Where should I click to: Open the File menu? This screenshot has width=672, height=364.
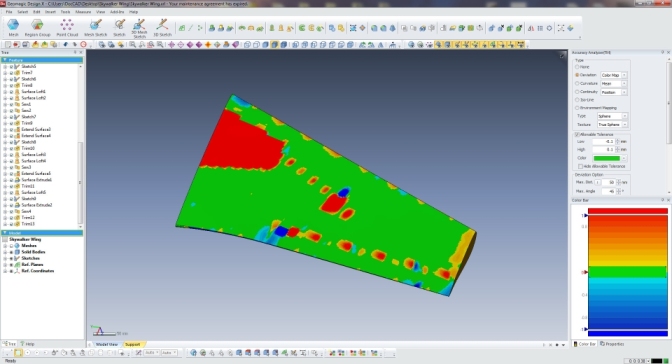9,12
